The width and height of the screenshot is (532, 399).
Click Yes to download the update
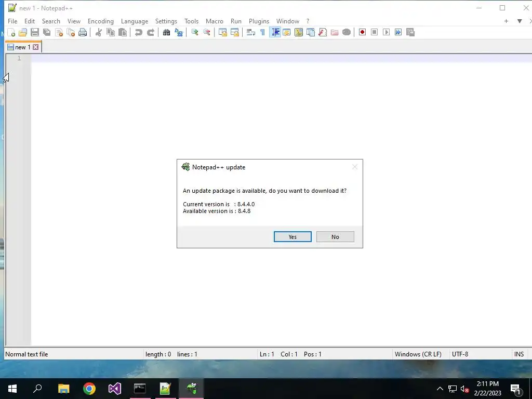(292, 237)
